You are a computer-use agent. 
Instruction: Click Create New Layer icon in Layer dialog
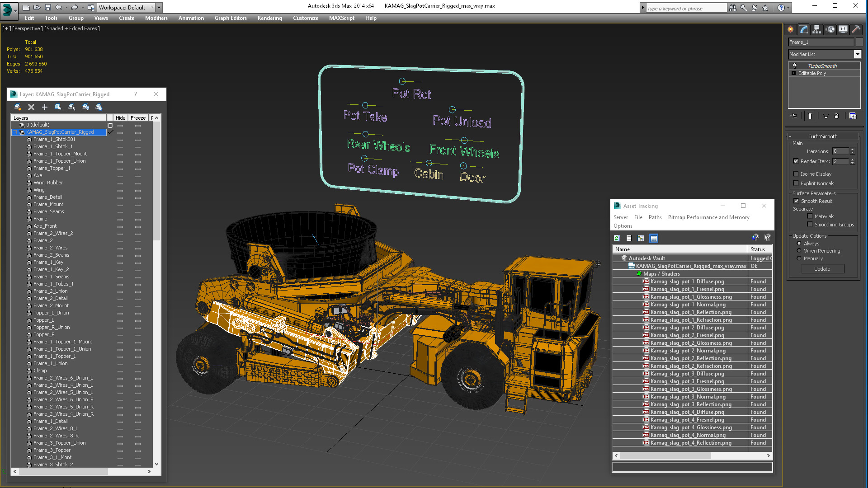coord(18,107)
